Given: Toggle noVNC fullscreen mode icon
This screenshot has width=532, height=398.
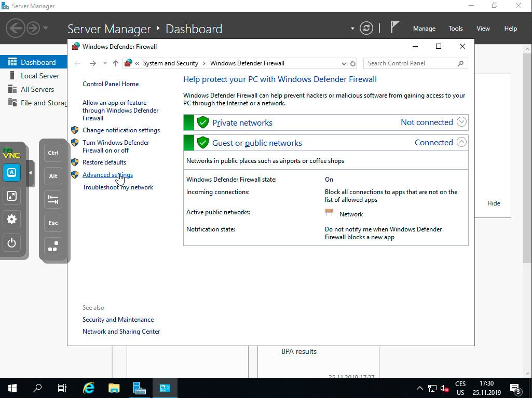Looking at the screenshot, I should pyautogui.click(x=11, y=196).
